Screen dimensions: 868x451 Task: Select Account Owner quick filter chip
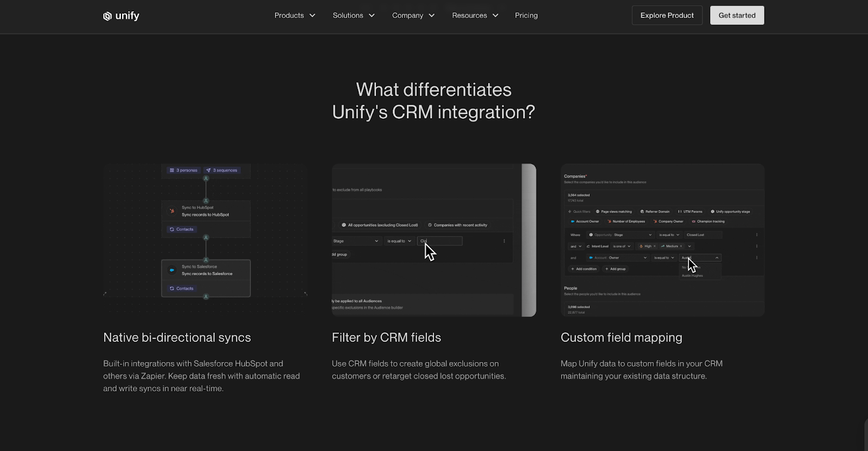coord(585,221)
